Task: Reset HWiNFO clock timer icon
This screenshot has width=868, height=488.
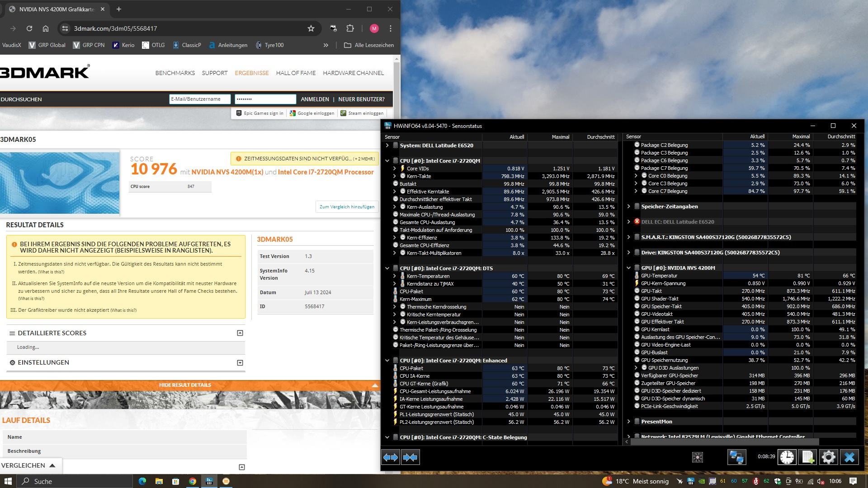Action: [x=787, y=457]
